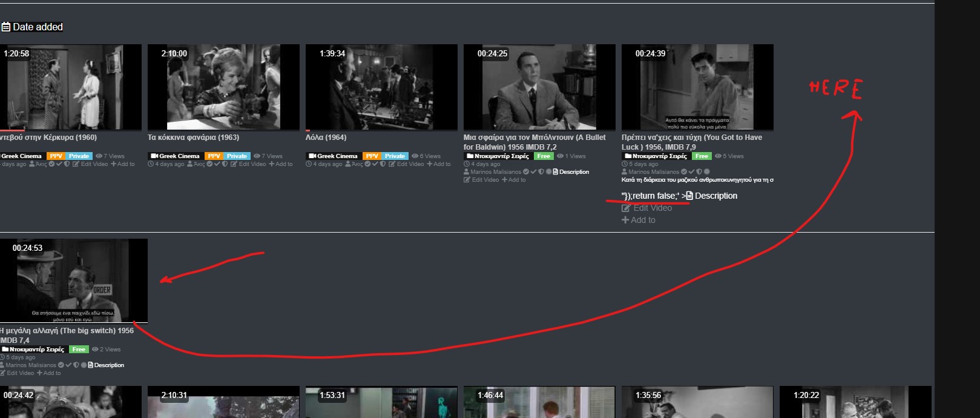Click Add to under The big switch

point(49,373)
